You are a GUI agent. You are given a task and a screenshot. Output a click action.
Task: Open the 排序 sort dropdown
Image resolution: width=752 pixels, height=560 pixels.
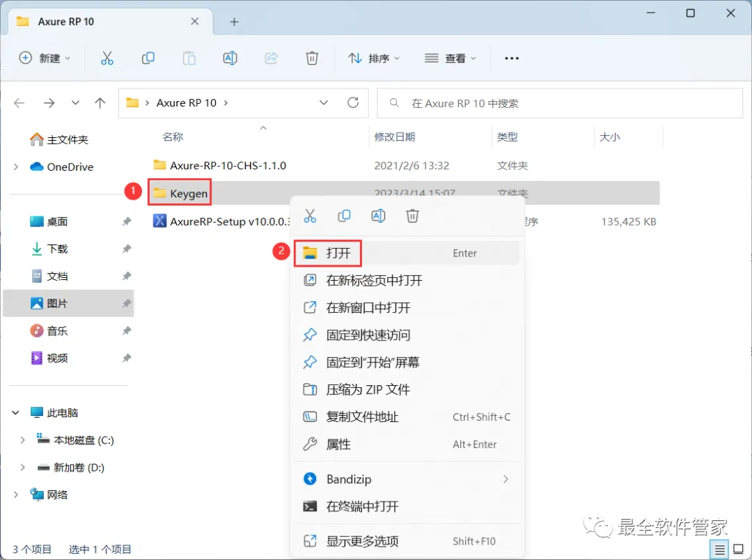click(374, 58)
